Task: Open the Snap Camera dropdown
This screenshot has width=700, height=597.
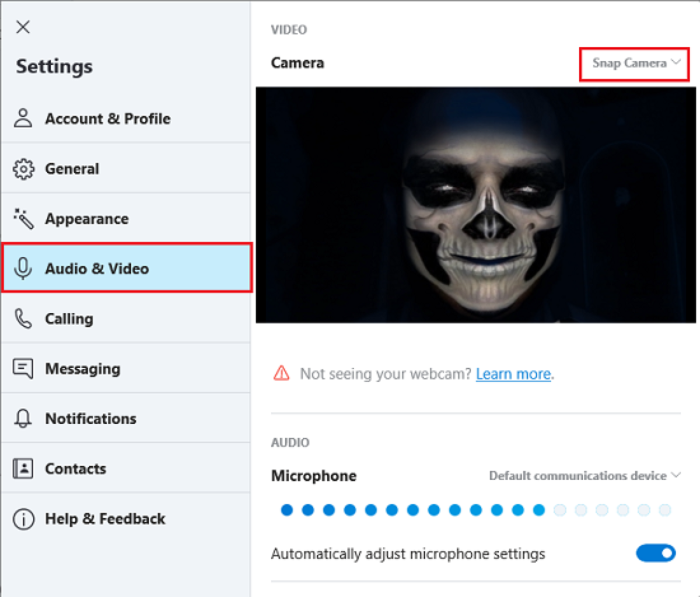Action: coord(635,63)
